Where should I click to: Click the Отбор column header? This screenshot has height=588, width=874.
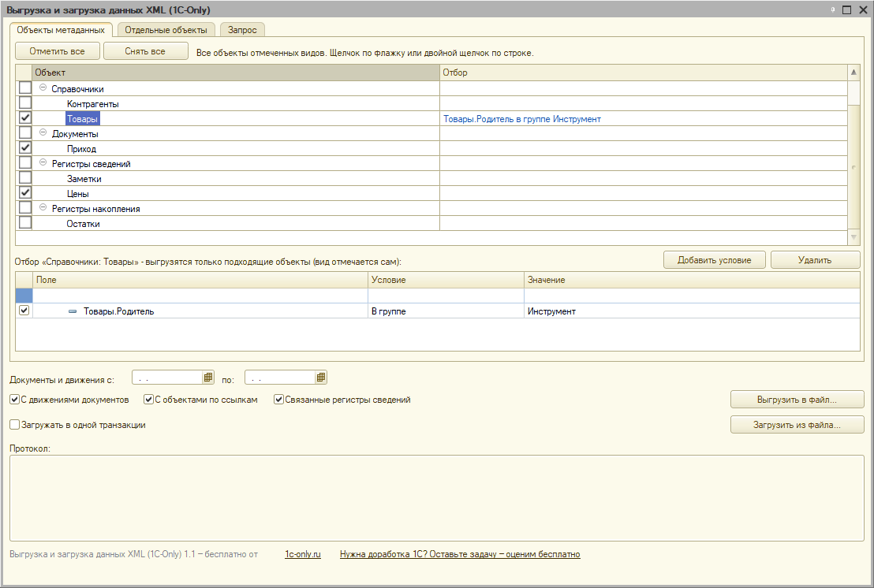(x=643, y=73)
